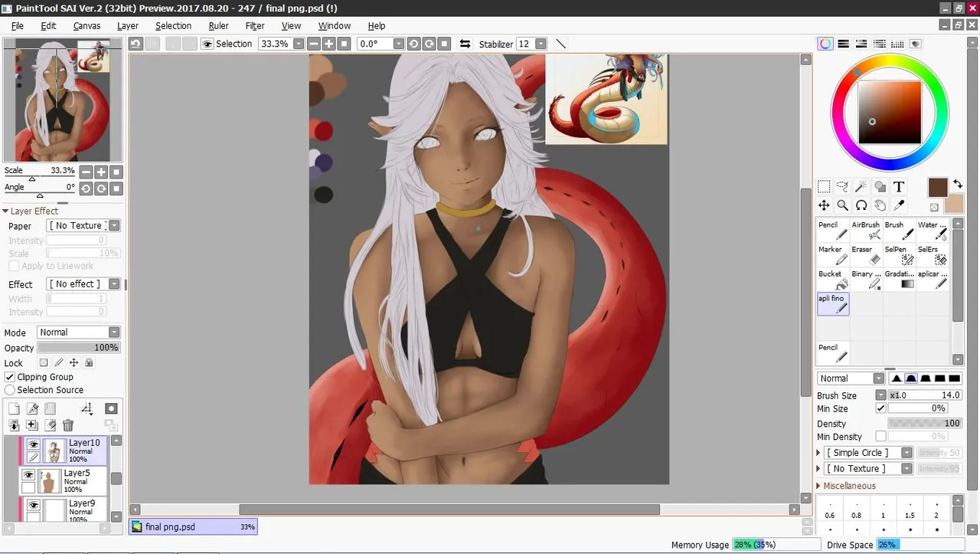Screen dimensions: 980x554
Task: Choose the SelPen tool
Action: point(899,255)
